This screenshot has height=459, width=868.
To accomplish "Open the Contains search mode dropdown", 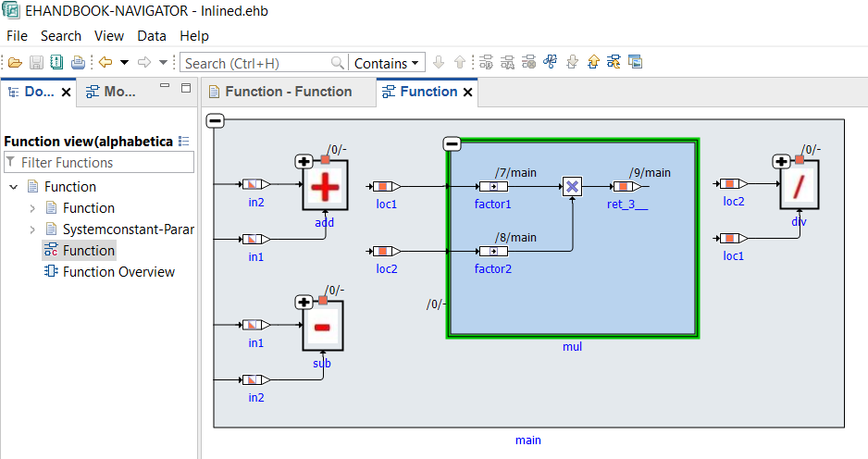I will pos(387,63).
